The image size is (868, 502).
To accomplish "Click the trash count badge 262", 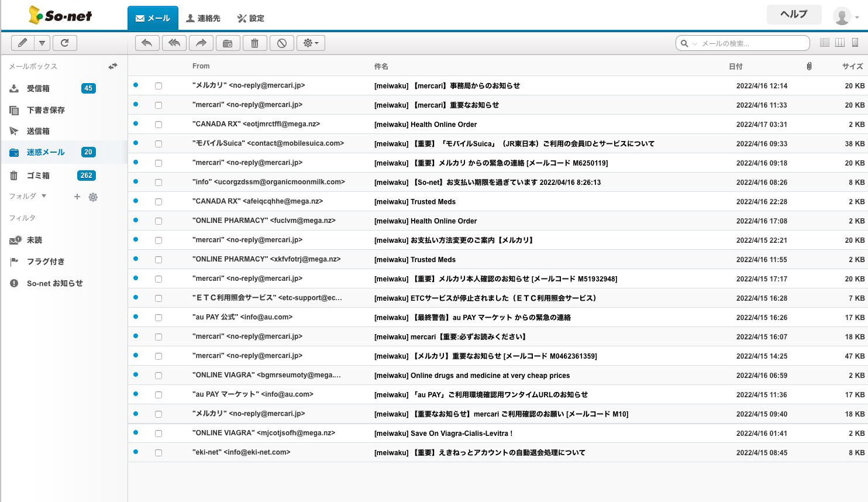I will tap(87, 176).
